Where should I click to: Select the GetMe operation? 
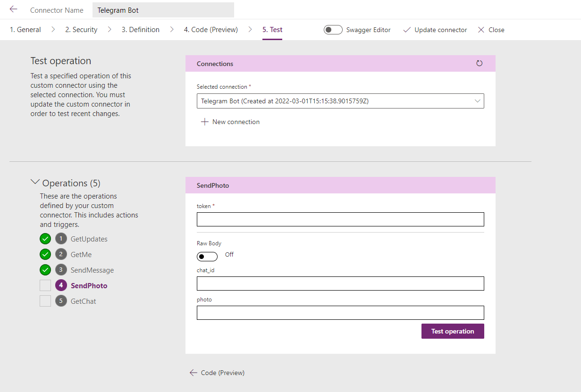[81, 255]
